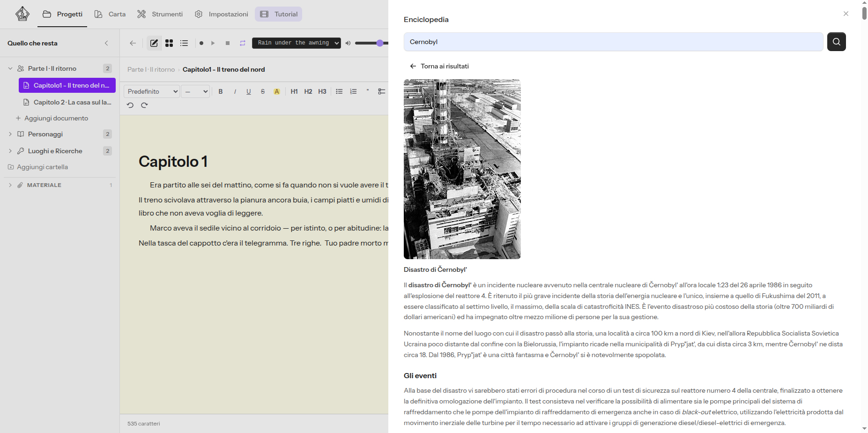Image resolution: width=868 pixels, height=433 pixels.
Task: Apply Heading 1 style
Action: (294, 91)
